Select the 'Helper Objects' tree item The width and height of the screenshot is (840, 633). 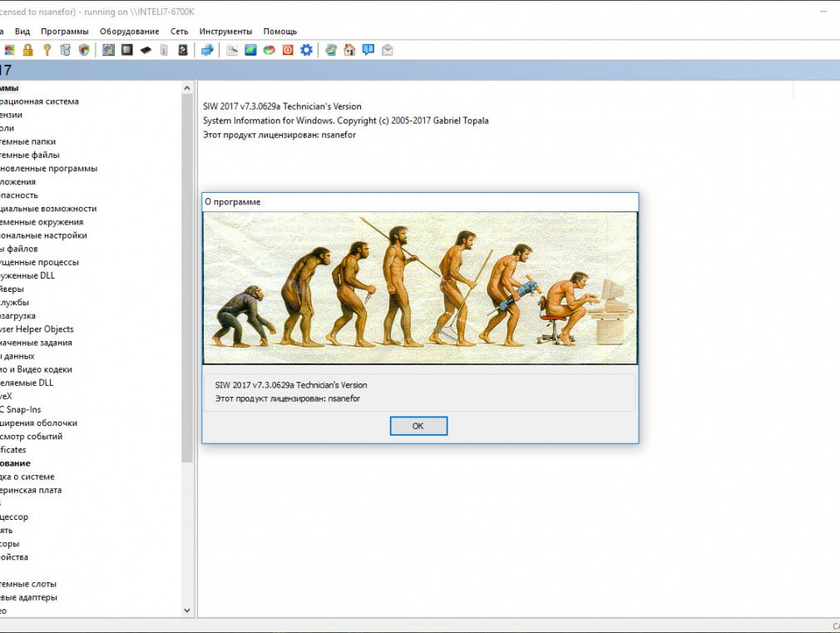pos(37,329)
